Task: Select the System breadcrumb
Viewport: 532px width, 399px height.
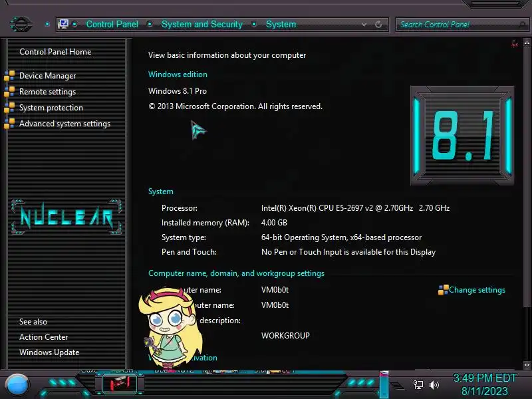Action: (281, 25)
